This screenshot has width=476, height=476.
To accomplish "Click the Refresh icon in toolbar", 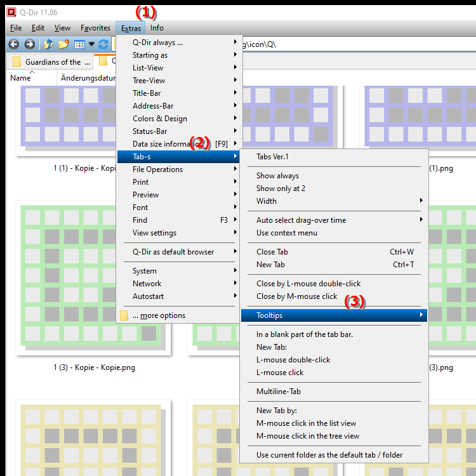I will coord(103,44).
